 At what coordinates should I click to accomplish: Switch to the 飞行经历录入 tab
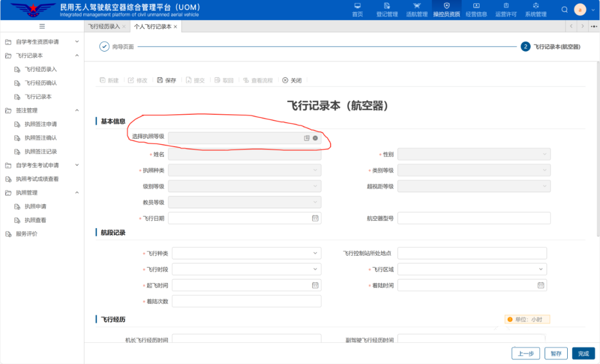(104, 27)
